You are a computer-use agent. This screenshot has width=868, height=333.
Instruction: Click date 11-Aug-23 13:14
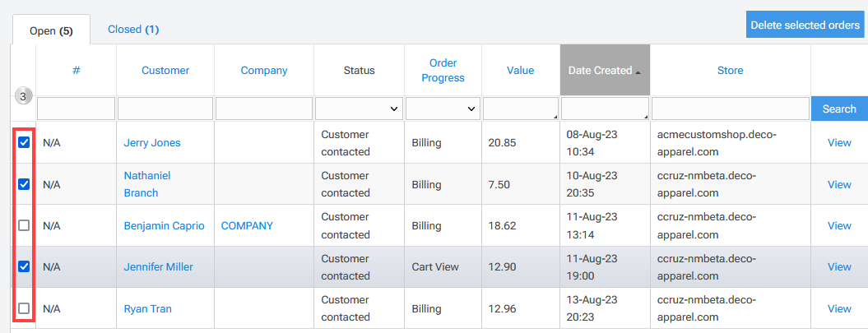[x=592, y=225]
